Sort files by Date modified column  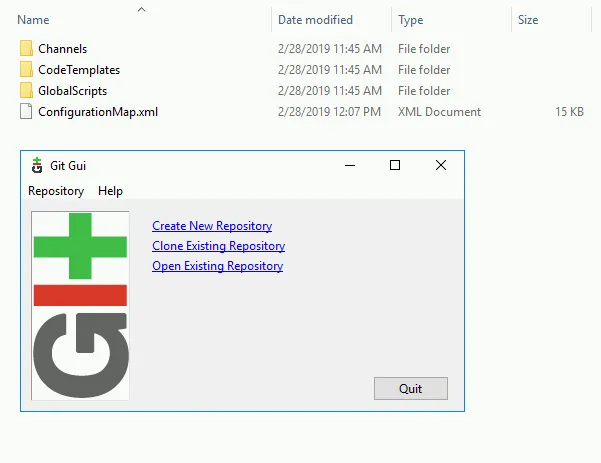click(315, 20)
